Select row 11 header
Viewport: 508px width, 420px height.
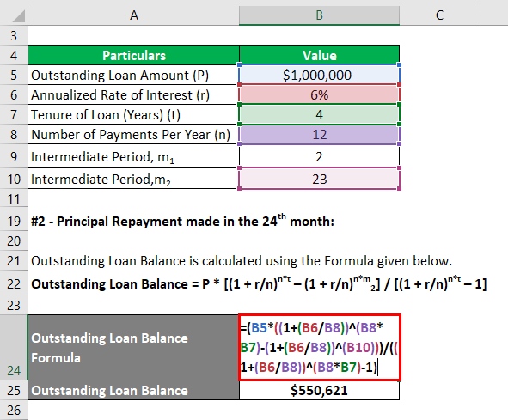click(x=14, y=198)
